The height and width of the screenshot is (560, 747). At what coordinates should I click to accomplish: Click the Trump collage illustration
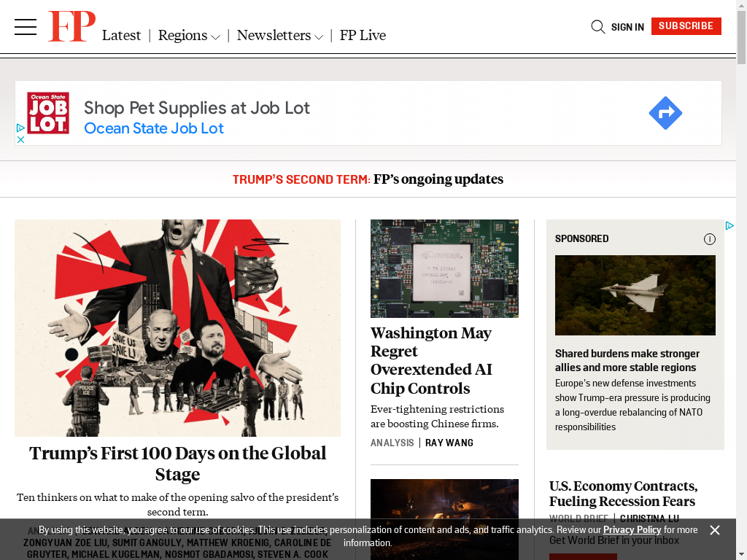pyautogui.click(x=177, y=328)
